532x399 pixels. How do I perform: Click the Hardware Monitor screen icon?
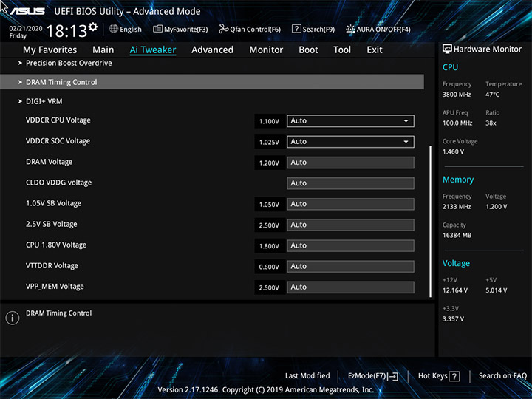[447, 49]
